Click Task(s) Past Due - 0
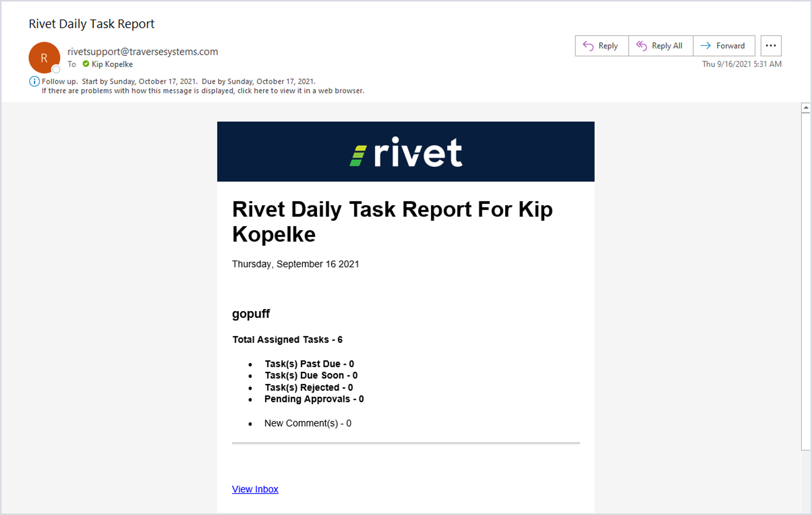The width and height of the screenshot is (812, 515). [309, 364]
